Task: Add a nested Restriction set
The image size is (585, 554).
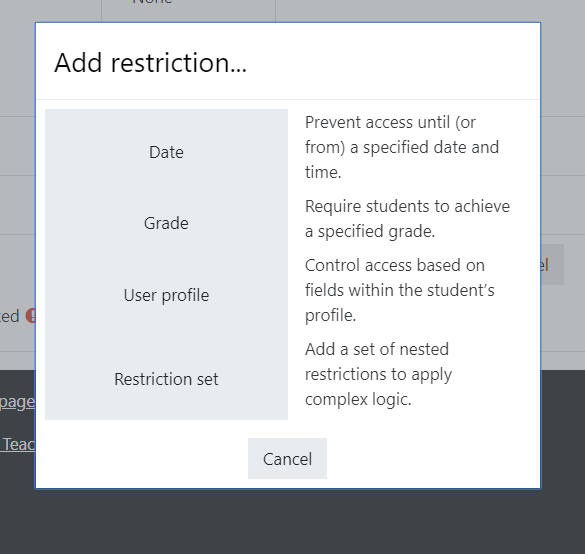Action: tap(166, 379)
